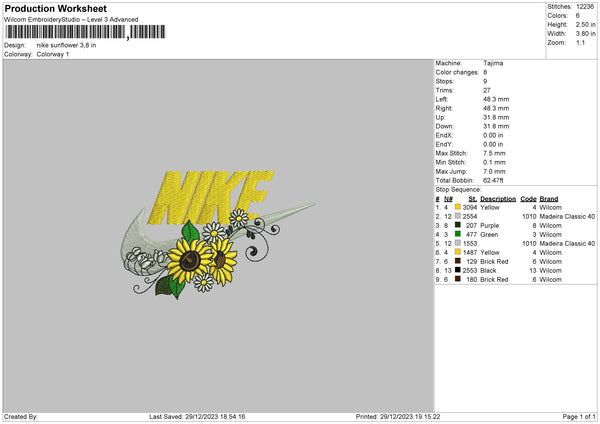The image size is (600, 424).
Task: Click the yellow swatch for stop 6 (1487)
Action: pos(458,252)
